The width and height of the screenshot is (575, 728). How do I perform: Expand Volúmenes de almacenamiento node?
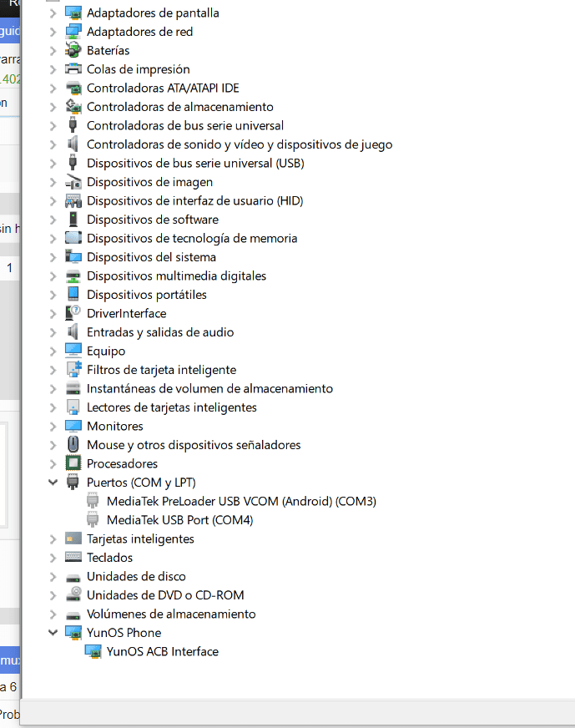click(53, 614)
